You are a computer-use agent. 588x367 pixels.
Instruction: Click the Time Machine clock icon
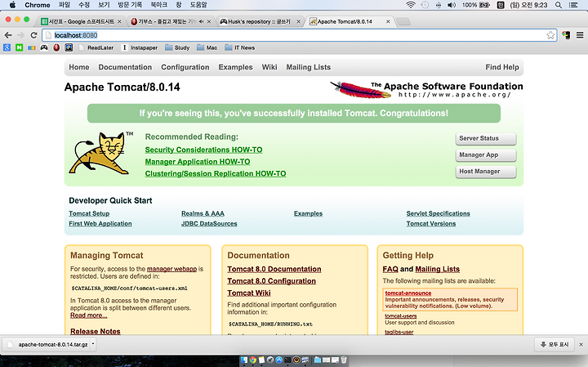425,5
